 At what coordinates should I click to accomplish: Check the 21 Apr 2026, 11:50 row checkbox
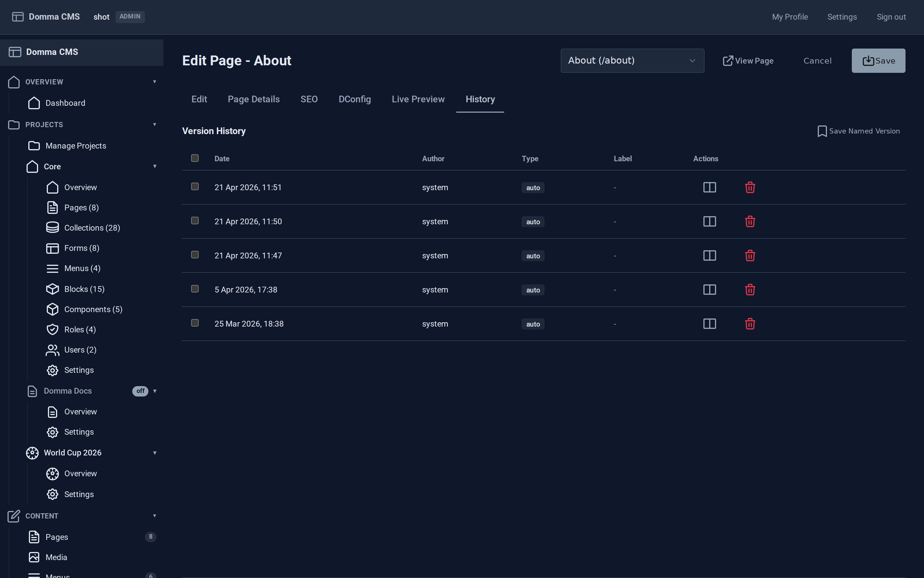click(x=195, y=221)
